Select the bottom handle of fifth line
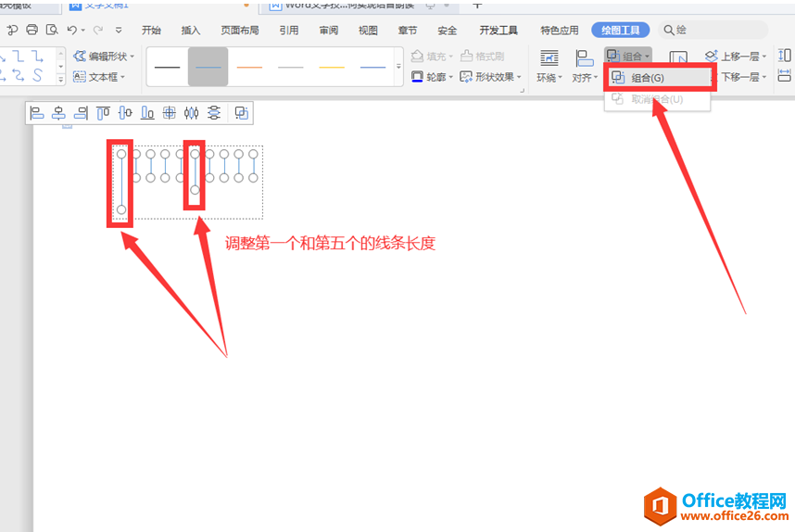 point(195,190)
